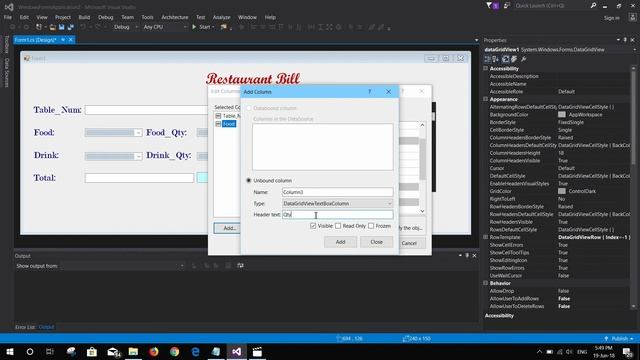Click the Header text input field
Image resolution: width=640 pixels, height=360 pixels.
click(338, 215)
